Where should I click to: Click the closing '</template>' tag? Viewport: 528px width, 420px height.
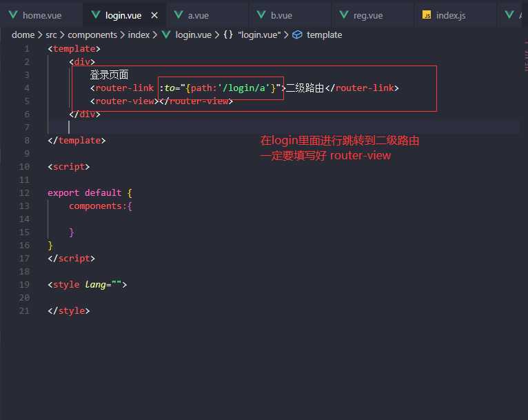coord(77,141)
